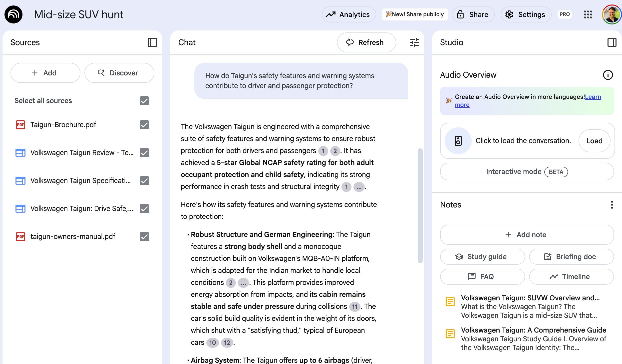Uncheck Volkswagen Taigun Review source checkbox

144,153
